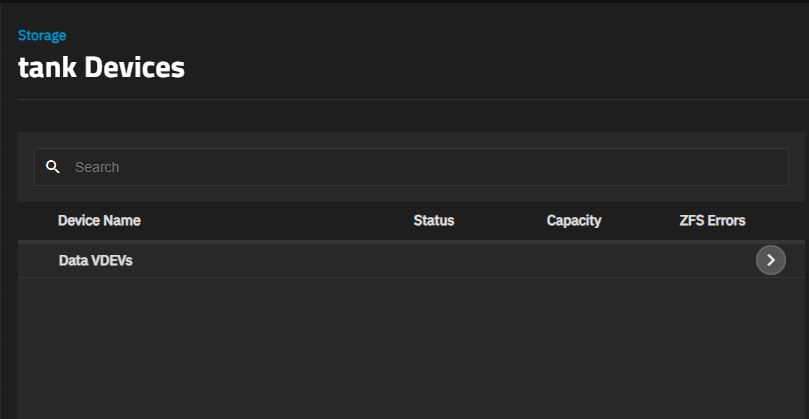Screen dimensions: 809x419
Task: Click the Status column header
Action: (434, 220)
